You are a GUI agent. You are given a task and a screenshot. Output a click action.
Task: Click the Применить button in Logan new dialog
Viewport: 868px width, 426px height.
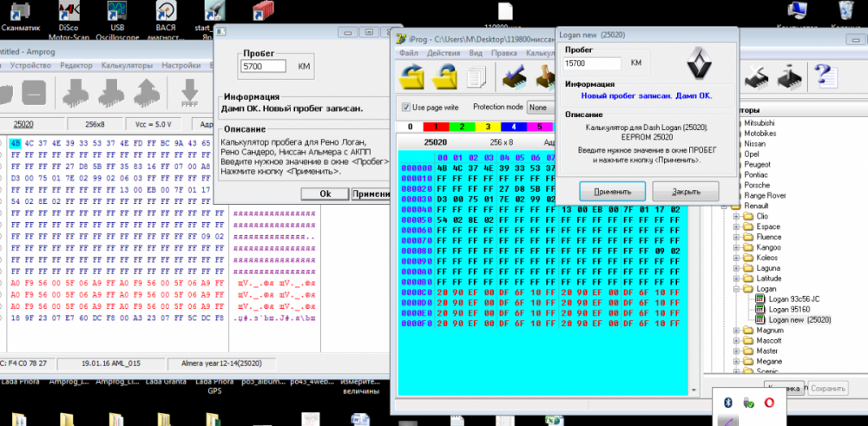pyautogui.click(x=612, y=192)
